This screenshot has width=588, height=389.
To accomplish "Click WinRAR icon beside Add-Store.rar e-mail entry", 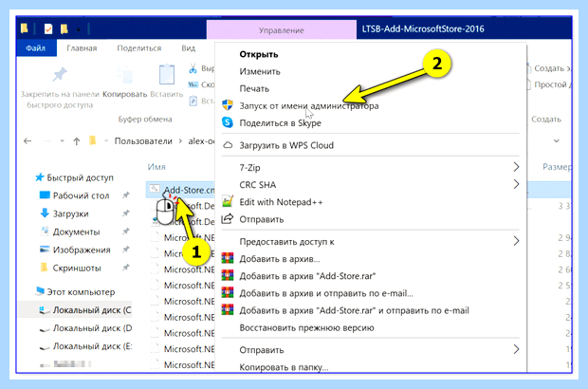I will (x=228, y=310).
